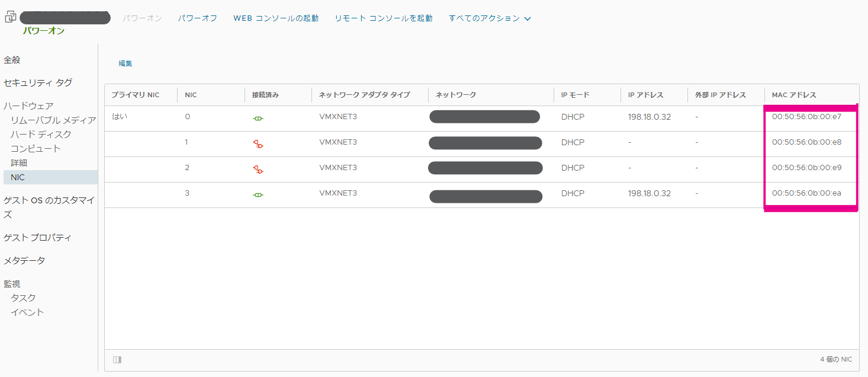This screenshot has width=868, height=377.
Task: Select コンピュート in sidebar
Action: [36, 149]
